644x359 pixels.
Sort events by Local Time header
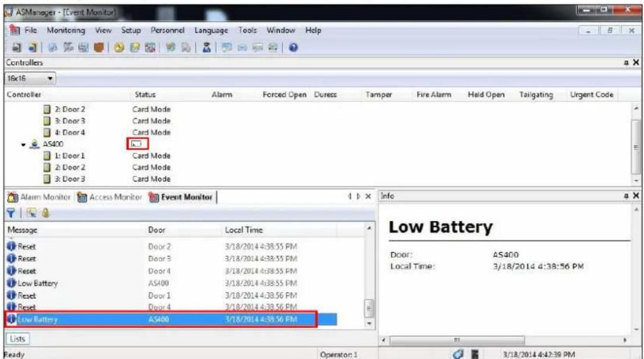(243, 230)
